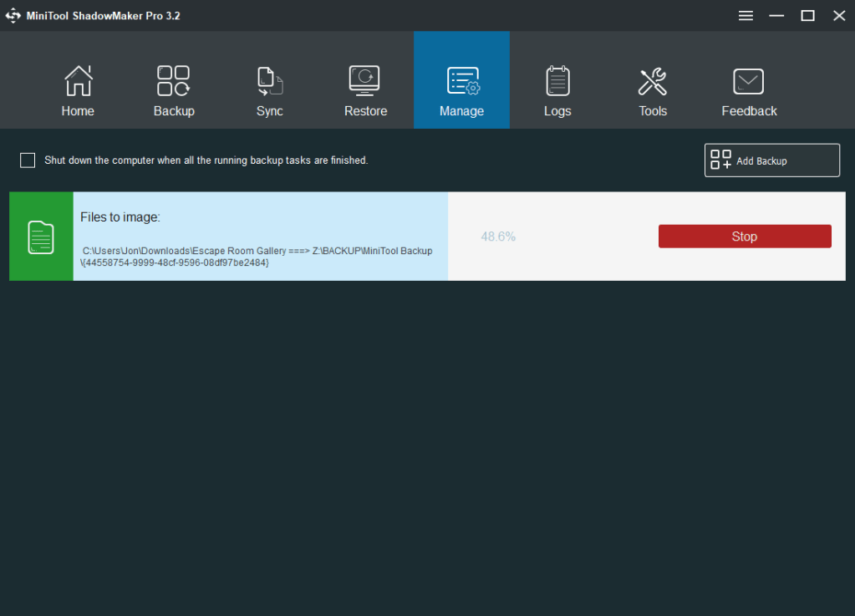The image size is (855, 616).
Task: Open the Logs clipboard icon
Action: pos(557,81)
